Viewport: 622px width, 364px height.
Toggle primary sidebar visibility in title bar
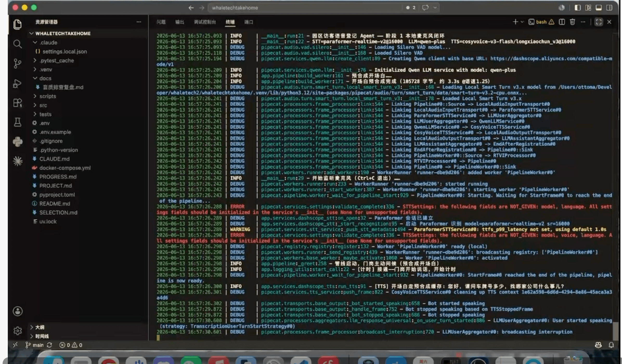pos(578,8)
